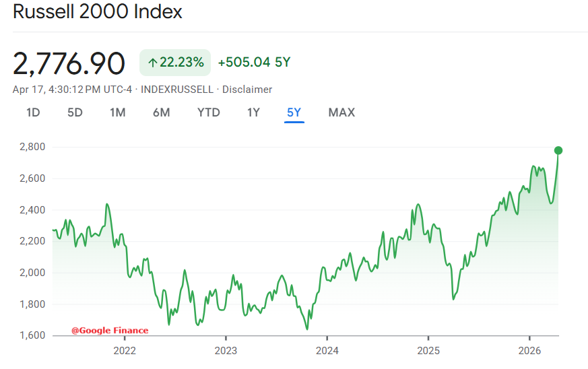The height and width of the screenshot is (369, 588).
Task: Open the MAX time range
Action: click(x=341, y=112)
